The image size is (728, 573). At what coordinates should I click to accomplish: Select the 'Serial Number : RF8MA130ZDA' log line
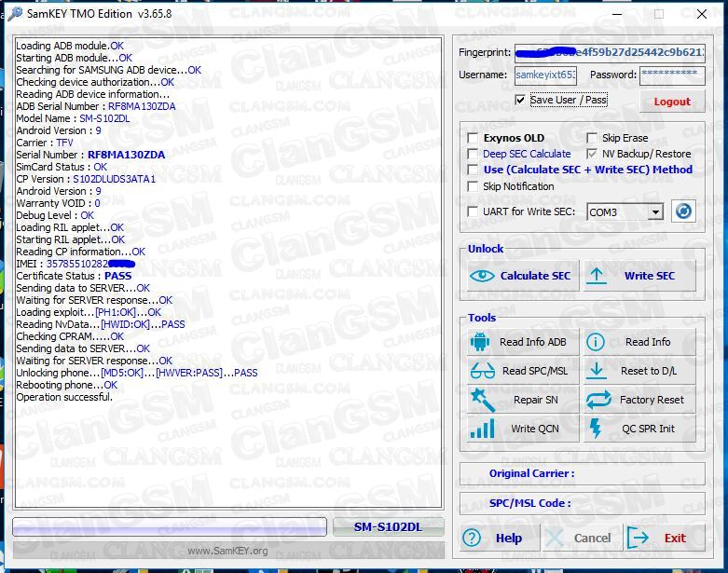click(90, 155)
